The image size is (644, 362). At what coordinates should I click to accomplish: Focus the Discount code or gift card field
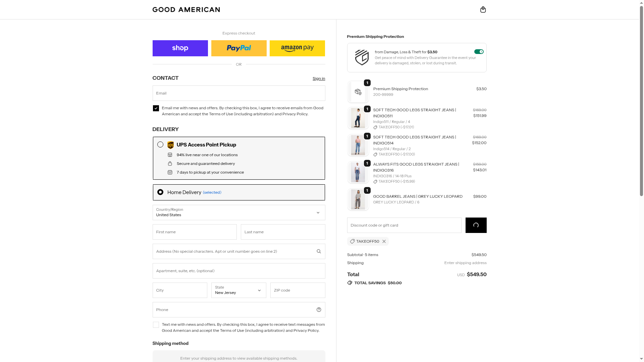coord(404,225)
